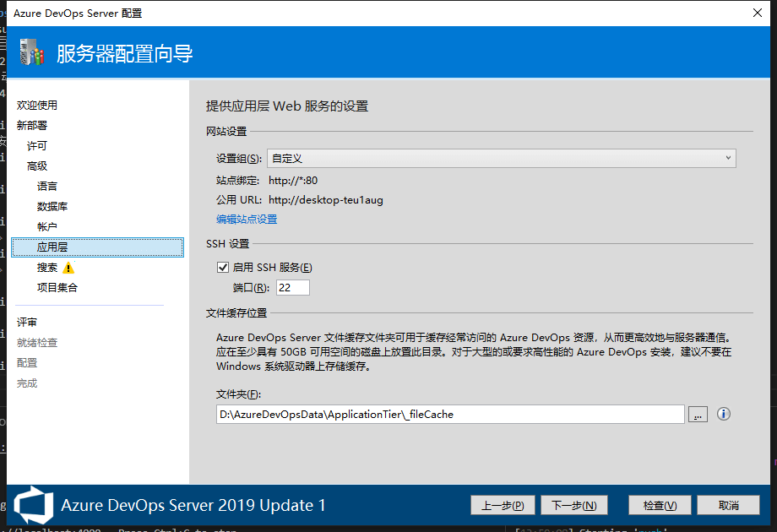Open 项目集合 step in sidebar
The width and height of the screenshot is (777, 532).
[57, 288]
